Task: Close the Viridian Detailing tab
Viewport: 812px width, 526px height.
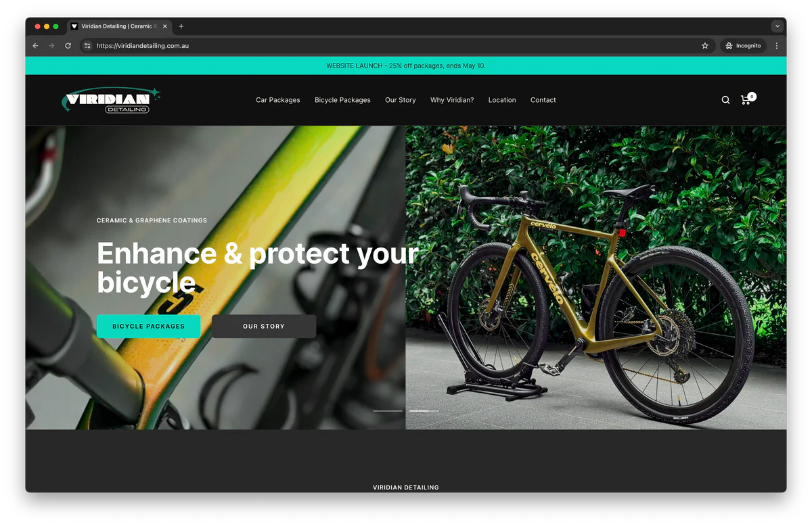Action: pos(164,26)
